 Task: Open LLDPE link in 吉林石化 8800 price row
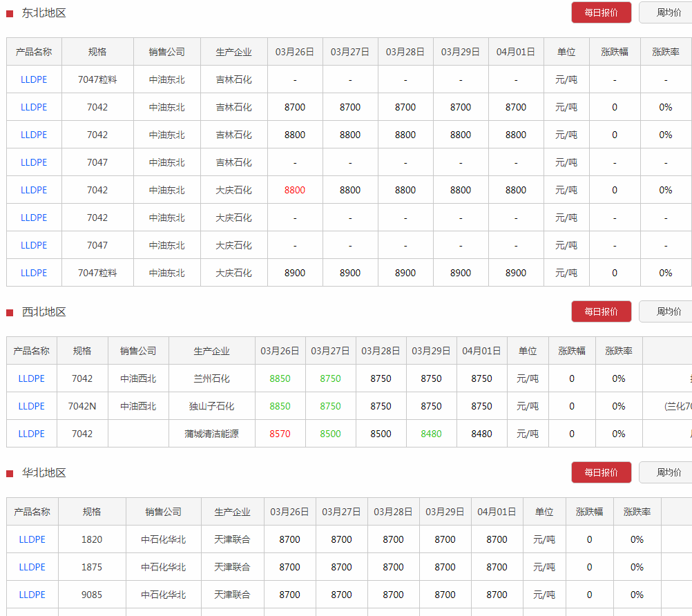coord(34,135)
